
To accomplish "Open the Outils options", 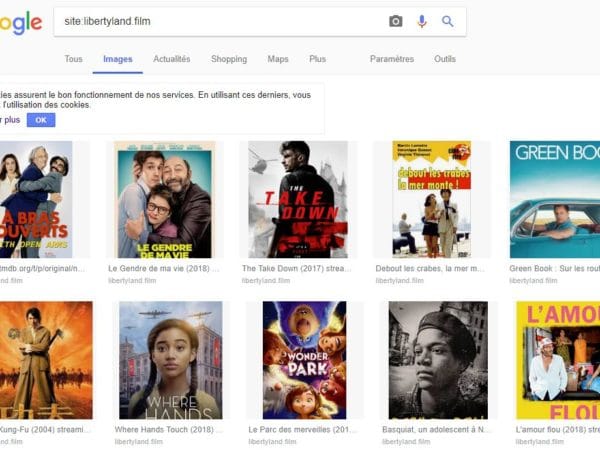I will pyautogui.click(x=445, y=59).
